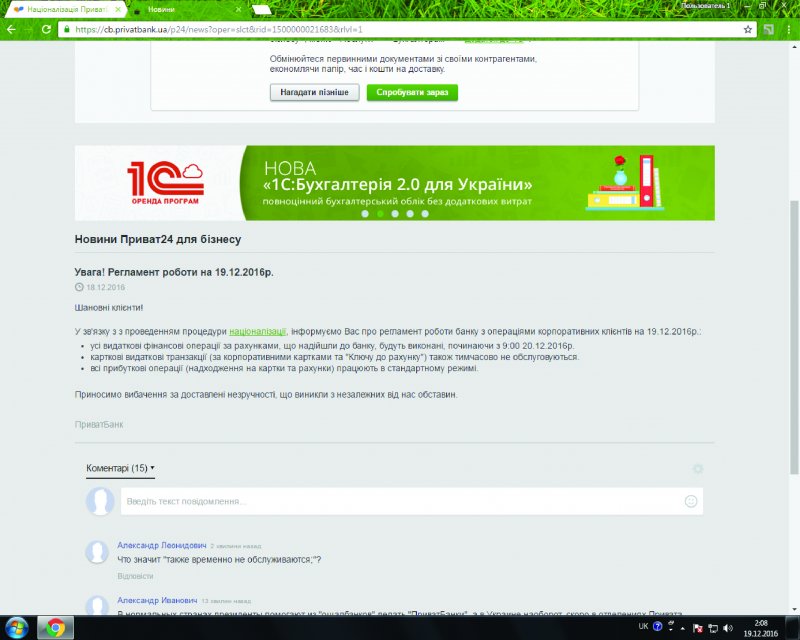Expand the Коментарі (15) dropdown
Image resolution: width=800 pixels, height=640 pixels.
120,468
